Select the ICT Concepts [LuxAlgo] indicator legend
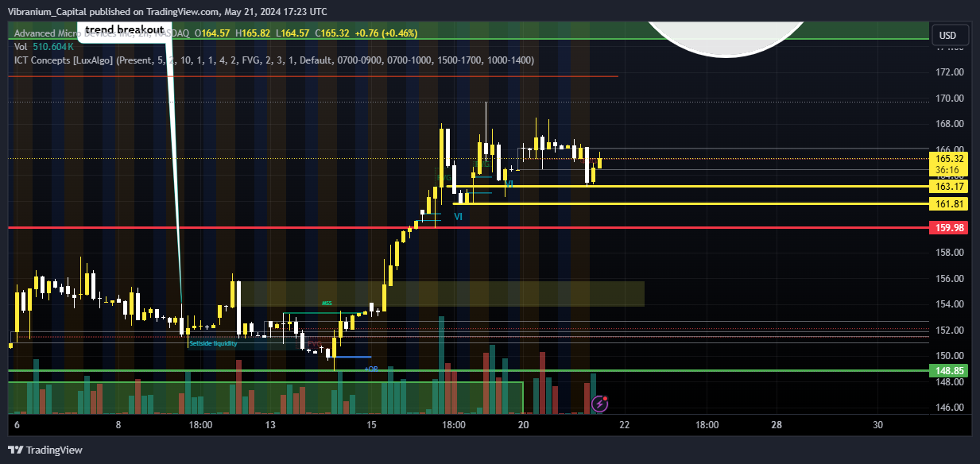Viewport: 980px width, 464px height. [x=274, y=60]
